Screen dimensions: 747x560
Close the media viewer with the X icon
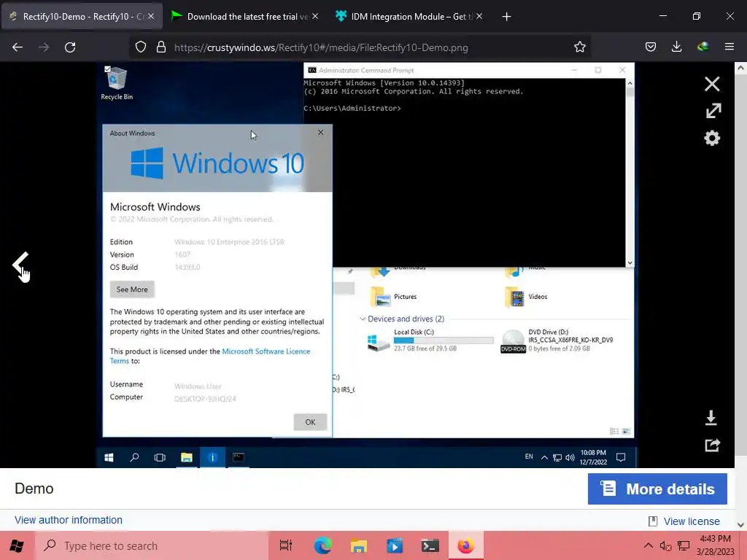tap(712, 85)
